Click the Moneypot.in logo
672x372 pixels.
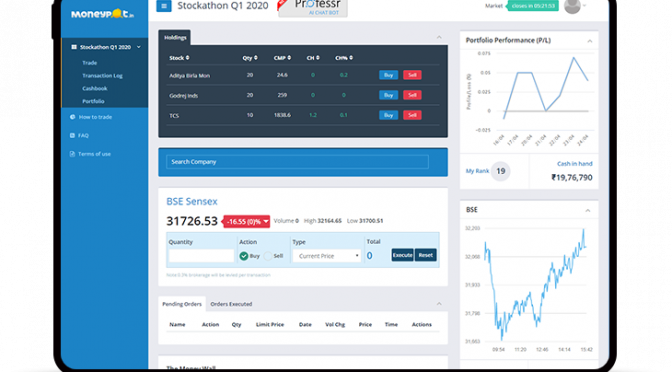102,14
